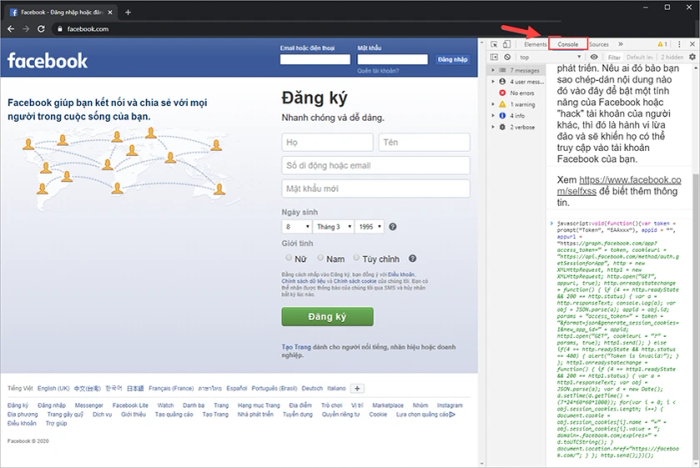Viewport: 700px width, 468px height.
Task: Choose the Tùy chỉnh gender radio option
Action: (x=355, y=257)
